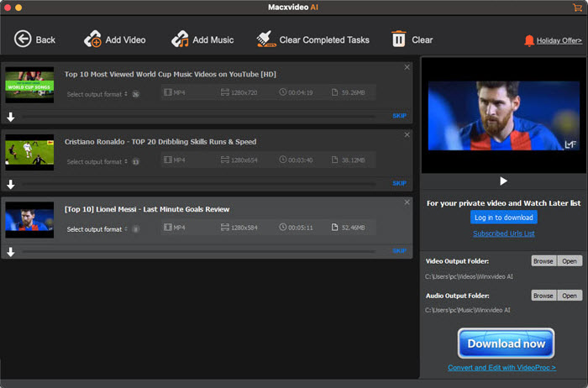Go back using the Back arrow icon
Viewport: 588px width, 388px height.
tap(23, 39)
